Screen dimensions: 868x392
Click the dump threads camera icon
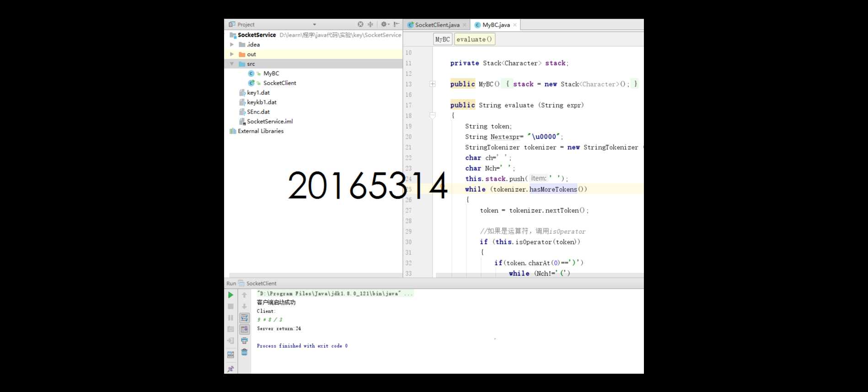point(231,329)
